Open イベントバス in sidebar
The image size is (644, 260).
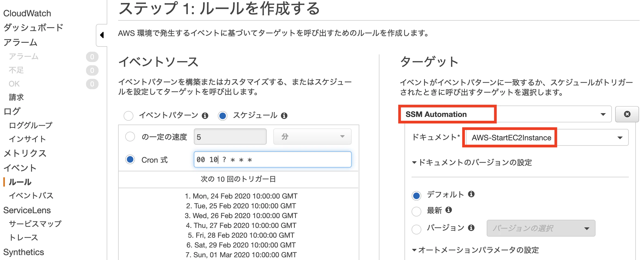(31, 196)
